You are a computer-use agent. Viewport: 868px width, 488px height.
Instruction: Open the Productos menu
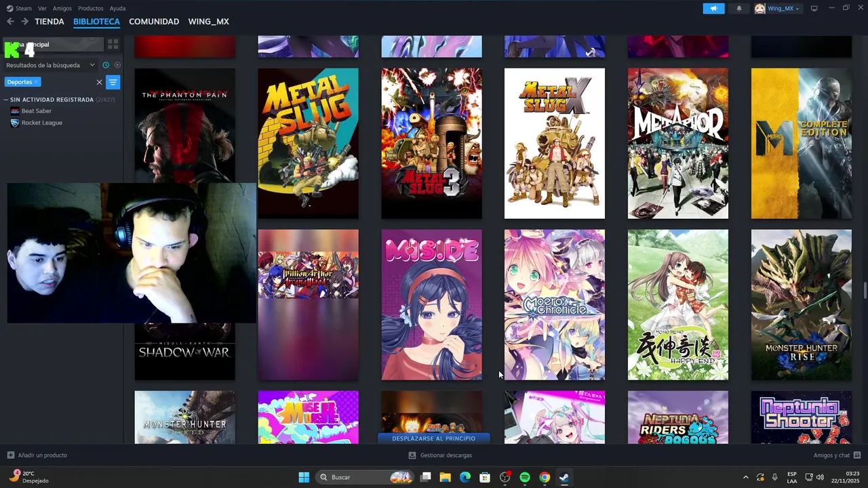pyautogui.click(x=91, y=8)
